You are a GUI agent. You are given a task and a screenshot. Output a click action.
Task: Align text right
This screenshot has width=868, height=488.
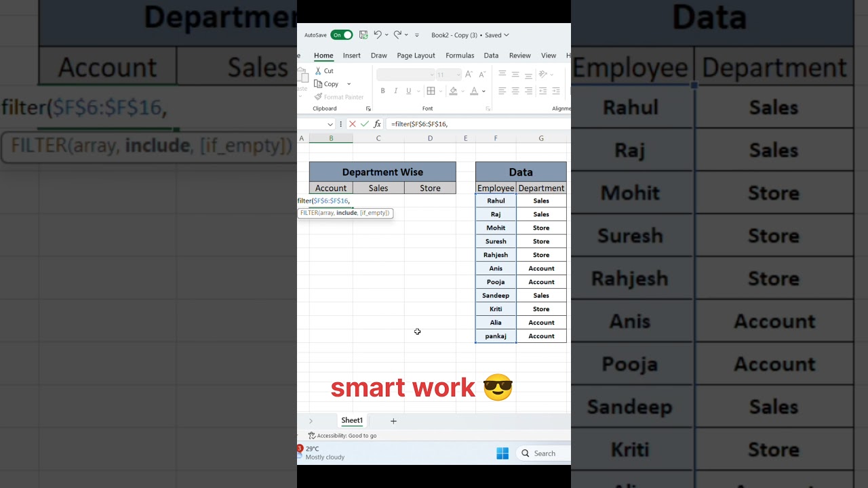528,91
